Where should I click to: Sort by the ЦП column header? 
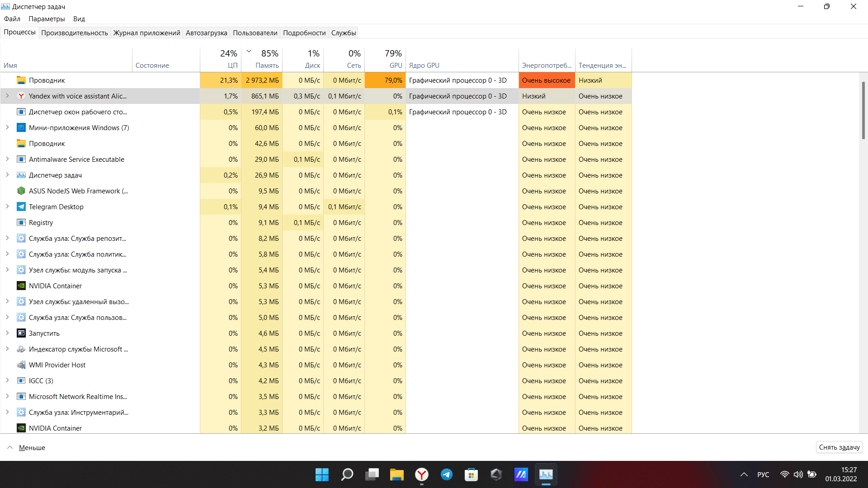(221, 59)
